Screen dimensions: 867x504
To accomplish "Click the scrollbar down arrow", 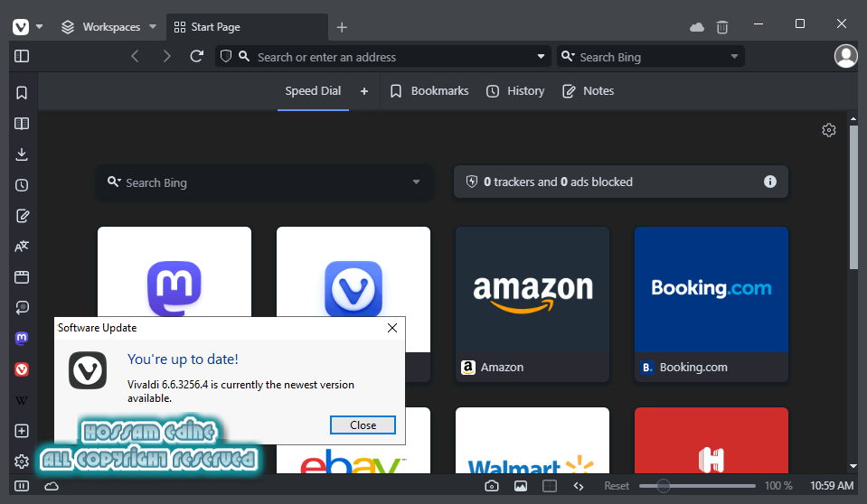I will point(853,466).
